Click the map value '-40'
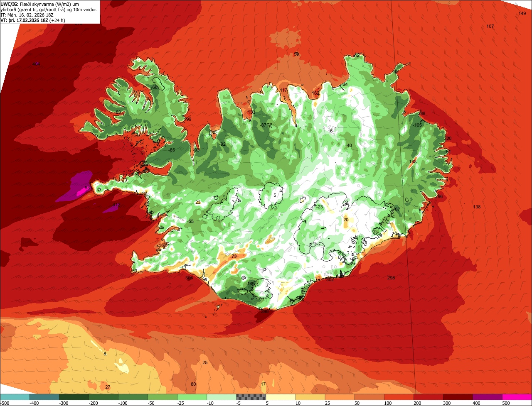This screenshot has width=532, height=406. pos(349,145)
